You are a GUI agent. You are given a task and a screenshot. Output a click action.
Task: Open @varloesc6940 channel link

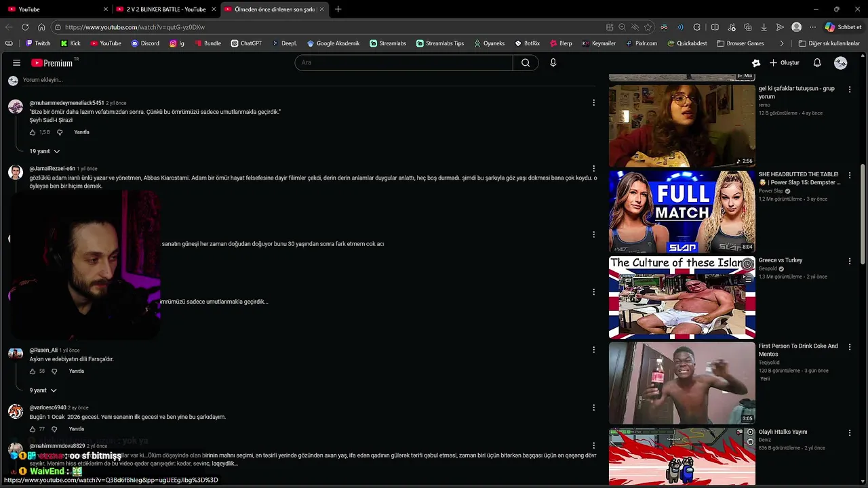pos(47,407)
